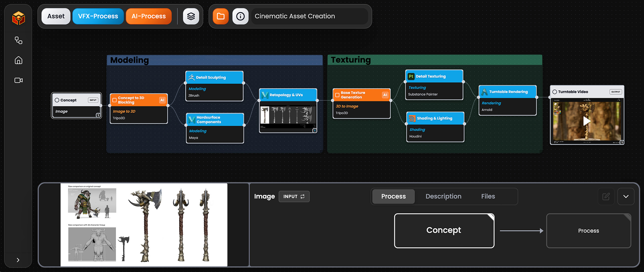The height and width of the screenshot is (272, 644).
Task: Toggle the Concept node circle
Action: (x=57, y=100)
